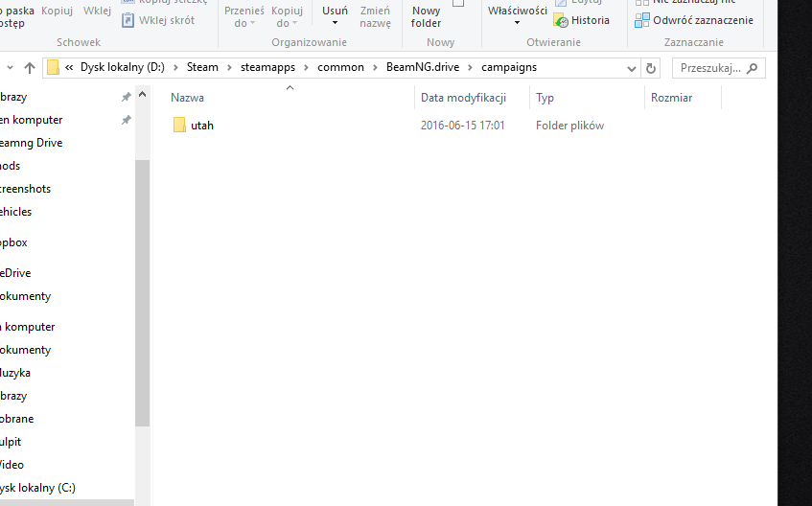Expand chevron after Steam in breadcrumb
The image size is (812, 506).
click(229, 67)
